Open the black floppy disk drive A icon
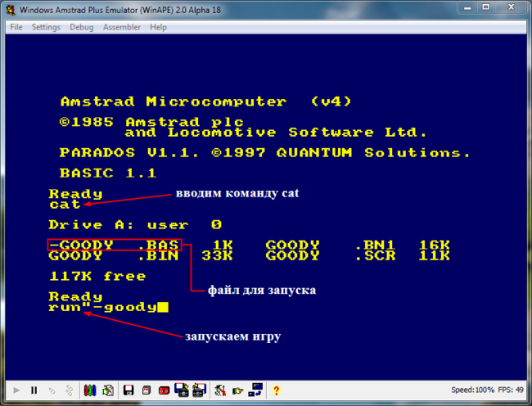 [x=128, y=390]
